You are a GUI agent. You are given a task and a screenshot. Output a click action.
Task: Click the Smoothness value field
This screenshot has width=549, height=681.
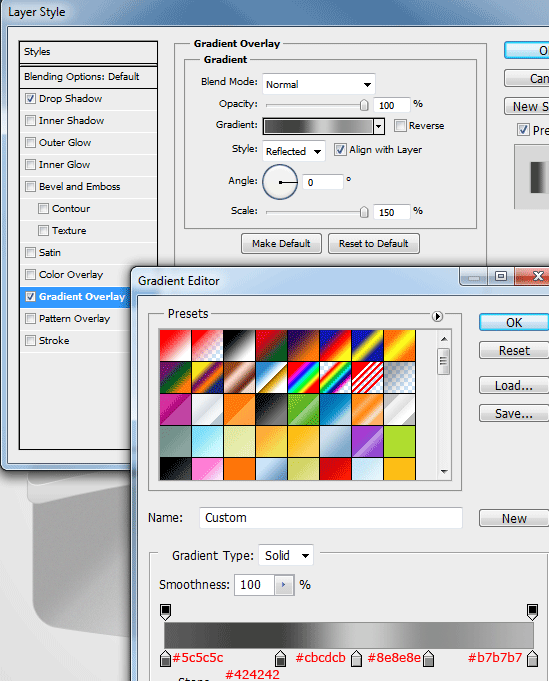[x=255, y=585]
